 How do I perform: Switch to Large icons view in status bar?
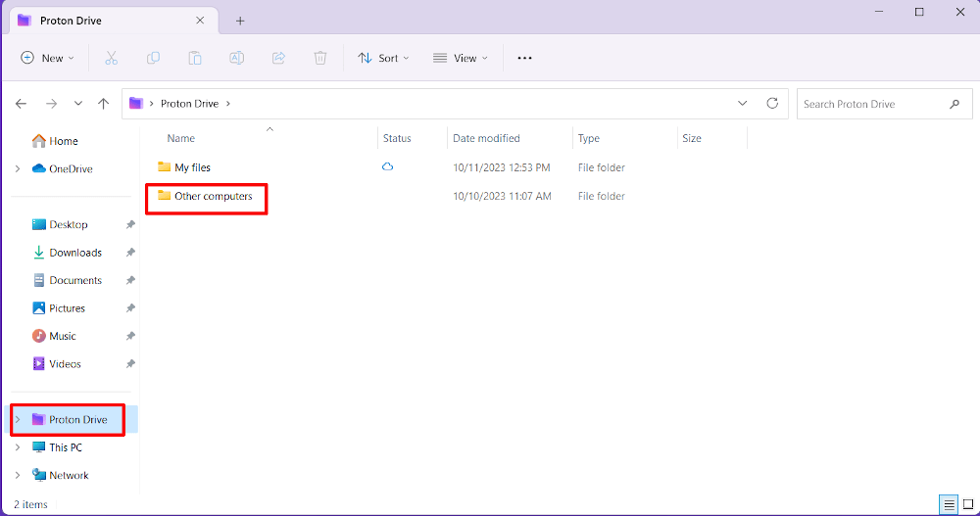pyautogui.click(x=968, y=504)
